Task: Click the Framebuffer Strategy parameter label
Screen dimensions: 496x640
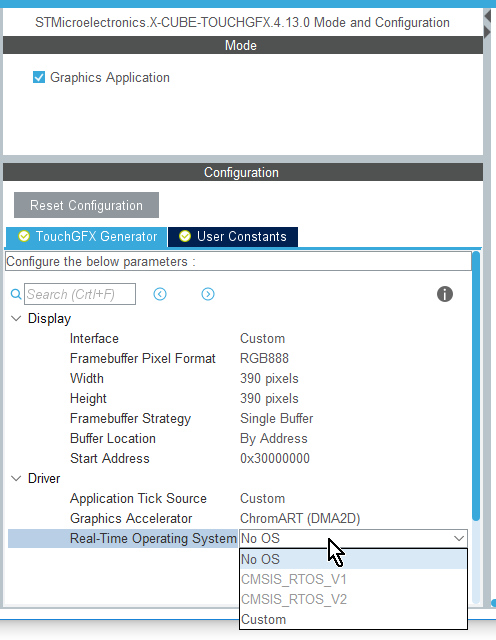Action: click(130, 418)
